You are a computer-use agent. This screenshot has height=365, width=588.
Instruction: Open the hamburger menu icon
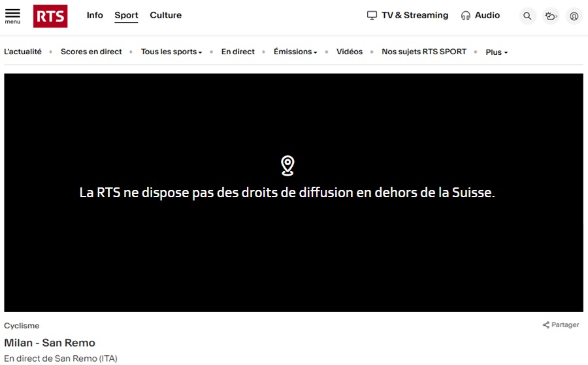(12, 16)
